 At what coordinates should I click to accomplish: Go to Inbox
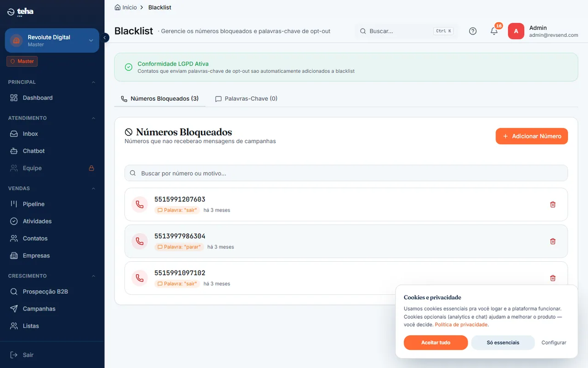point(52,134)
